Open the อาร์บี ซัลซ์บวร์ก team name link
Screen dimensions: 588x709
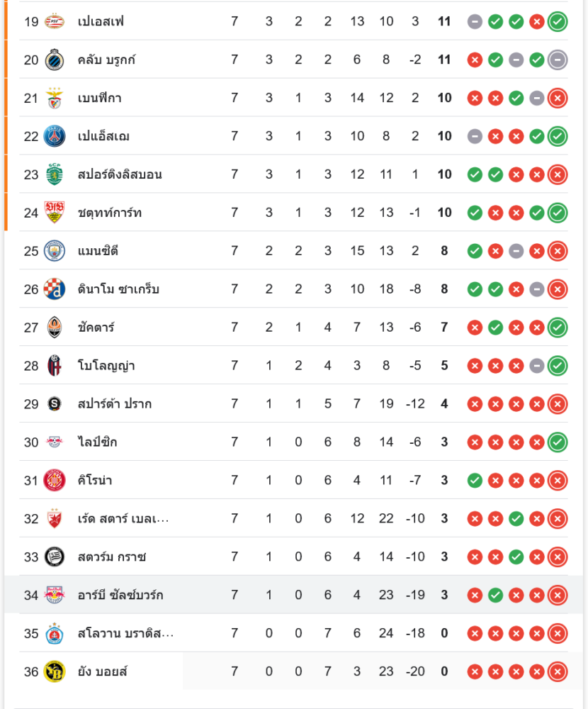click(x=120, y=595)
